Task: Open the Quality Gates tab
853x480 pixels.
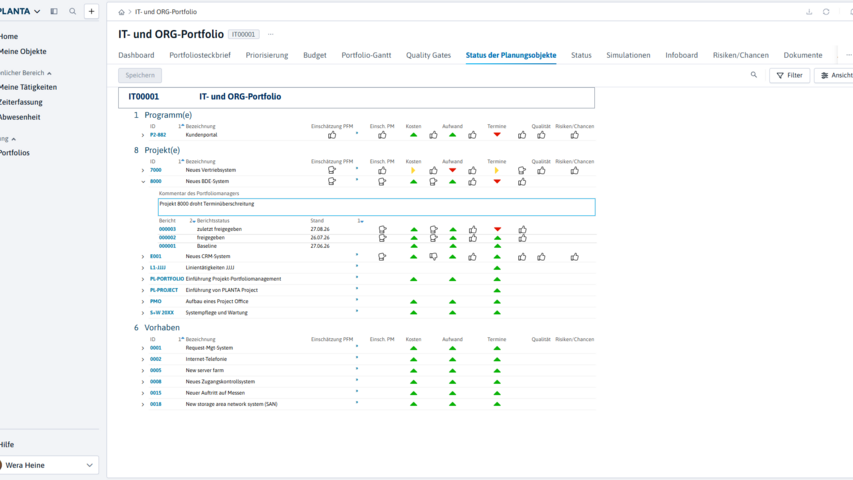Action: coord(428,55)
